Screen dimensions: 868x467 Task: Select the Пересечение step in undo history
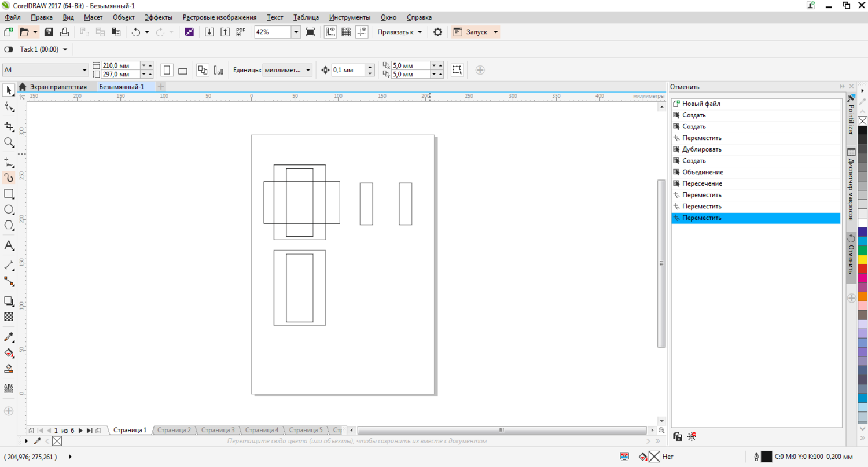(702, 183)
